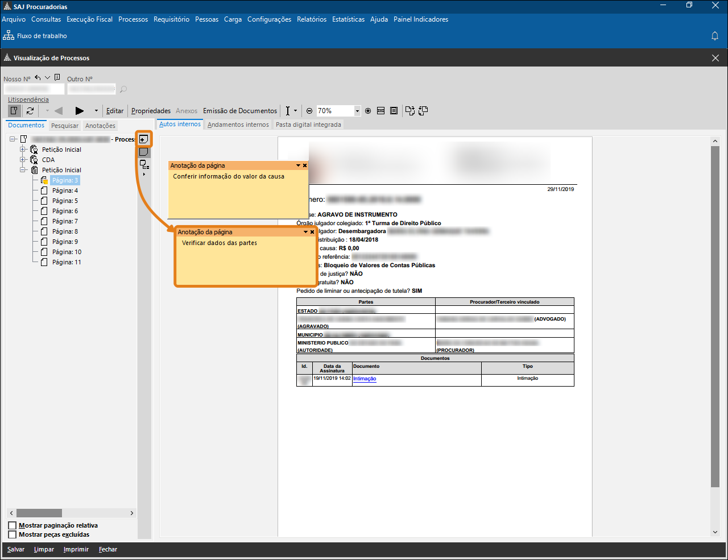Click the left panel horizontal scrollbar thumb
This screenshot has height=560, width=728.
(39, 513)
